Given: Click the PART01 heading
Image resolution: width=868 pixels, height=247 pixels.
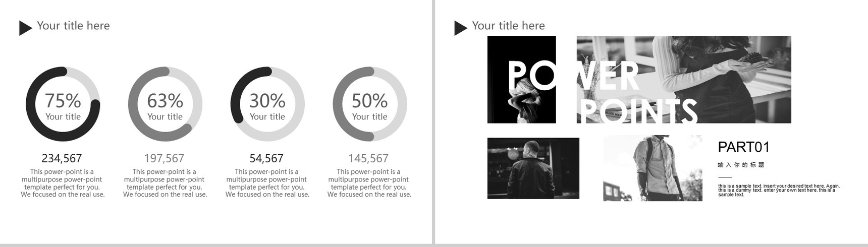Looking at the screenshot, I should 744,147.
